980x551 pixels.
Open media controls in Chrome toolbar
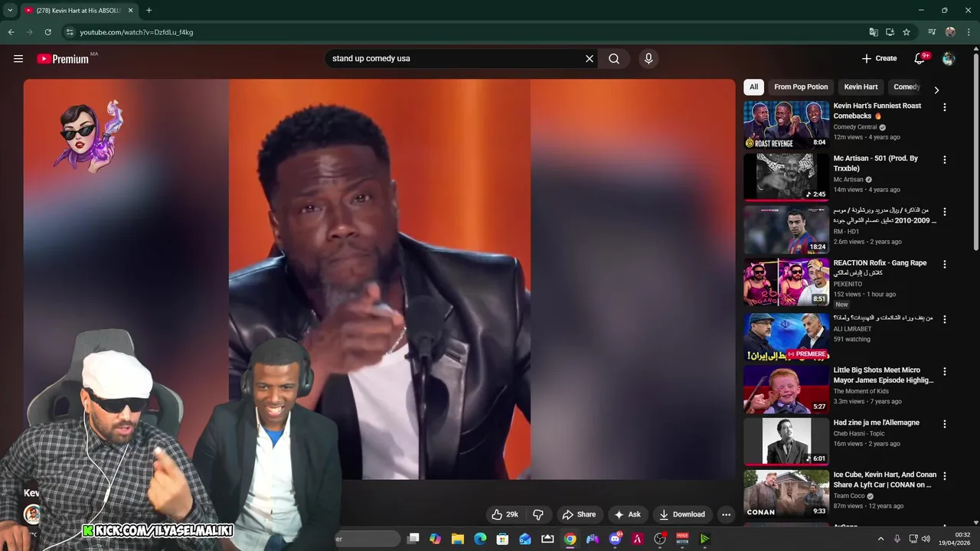click(x=932, y=32)
